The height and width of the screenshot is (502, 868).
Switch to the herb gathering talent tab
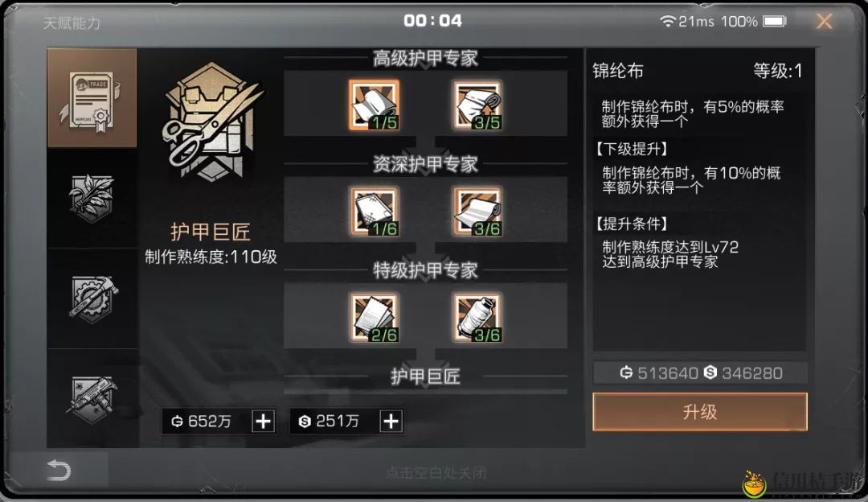tap(92, 199)
